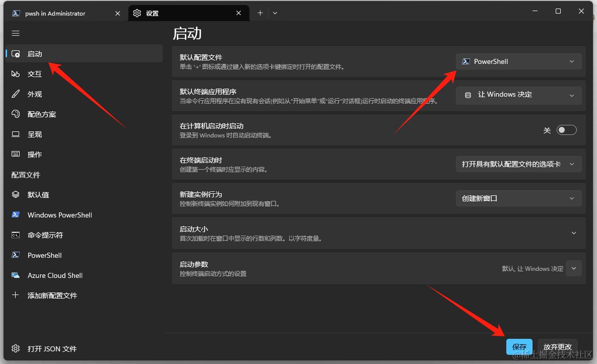Select Windows PowerShell profile entry
This screenshot has height=364, width=597.
(x=84, y=215)
